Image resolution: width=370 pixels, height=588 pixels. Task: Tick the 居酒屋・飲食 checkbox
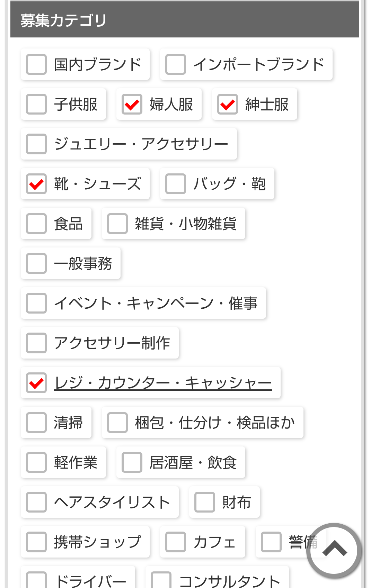[x=132, y=462]
